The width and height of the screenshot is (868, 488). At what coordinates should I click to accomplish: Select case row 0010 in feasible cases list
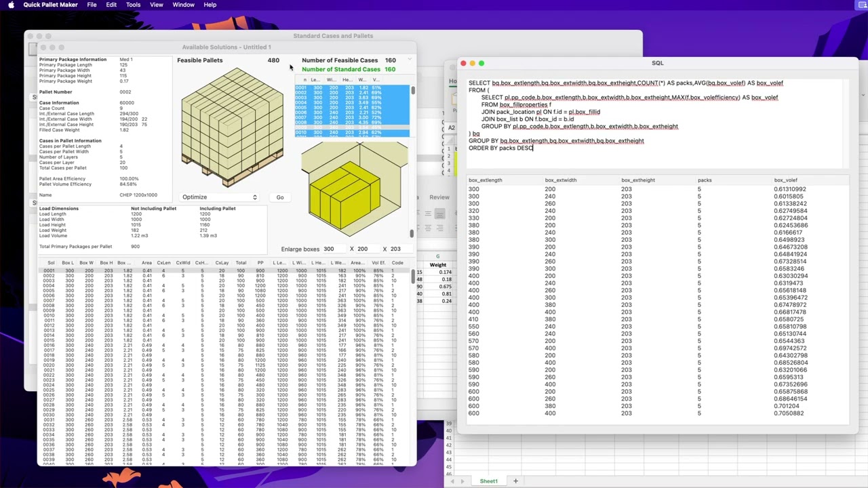point(352,132)
